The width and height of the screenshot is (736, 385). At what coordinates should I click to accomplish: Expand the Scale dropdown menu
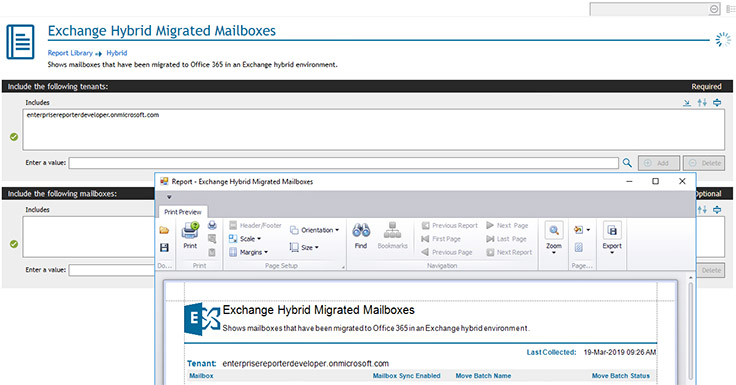pyautogui.click(x=245, y=239)
